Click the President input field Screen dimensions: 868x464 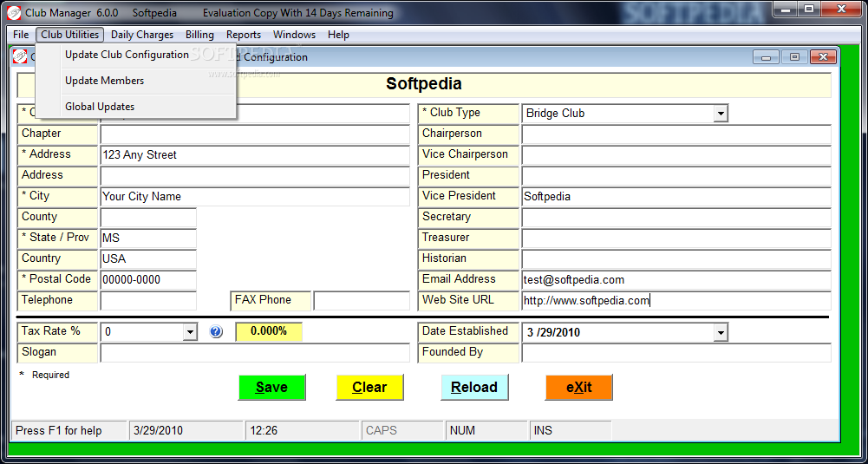[x=676, y=175]
